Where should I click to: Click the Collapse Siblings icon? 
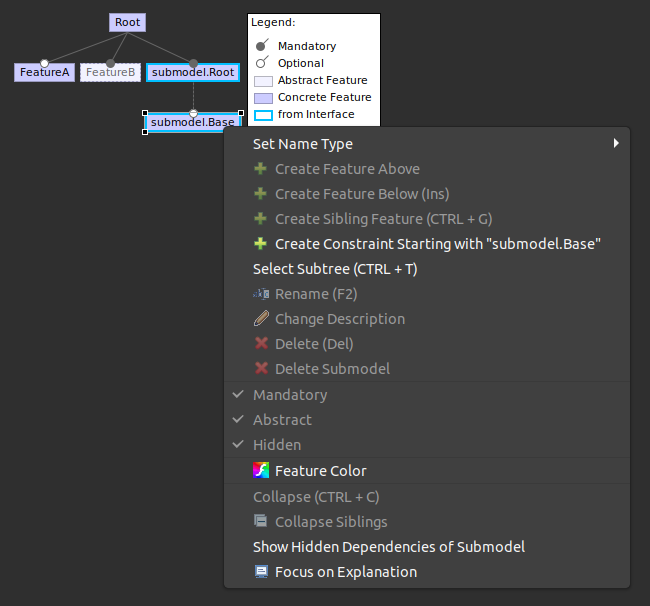tap(261, 521)
